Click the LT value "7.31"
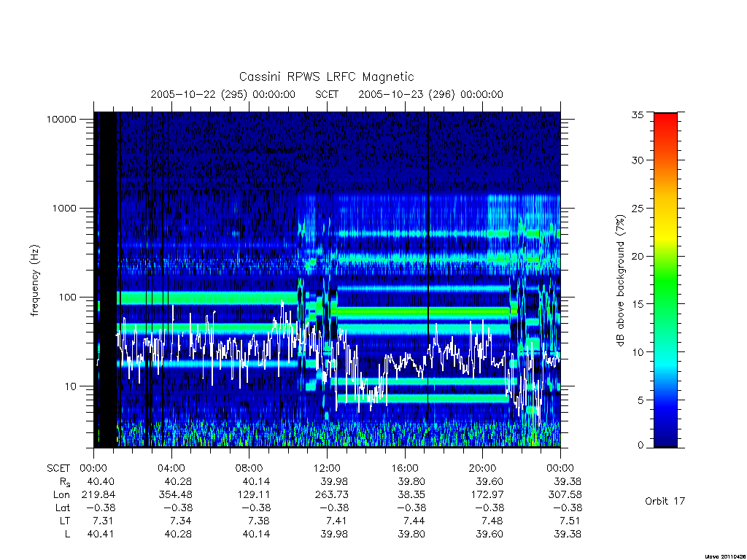The image size is (747, 560). (x=103, y=521)
